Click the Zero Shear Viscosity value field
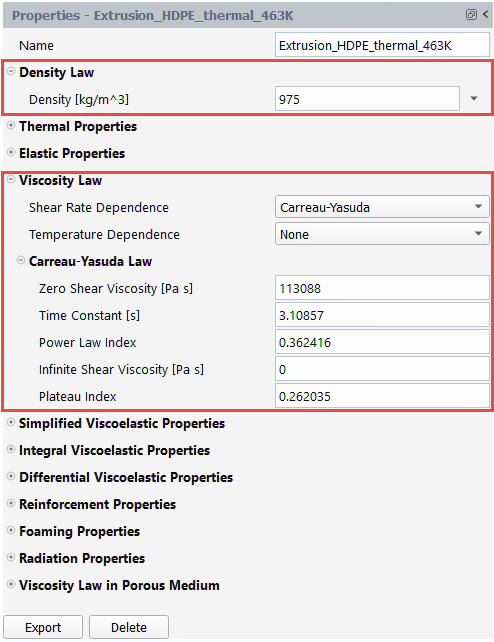The image size is (494, 642). click(x=382, y=288)
